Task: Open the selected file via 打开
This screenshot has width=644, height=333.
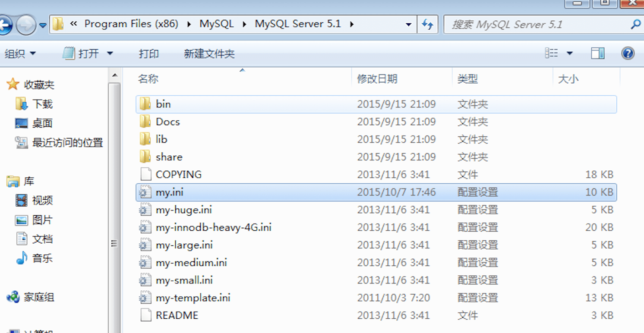Action: tap(81, 54)
